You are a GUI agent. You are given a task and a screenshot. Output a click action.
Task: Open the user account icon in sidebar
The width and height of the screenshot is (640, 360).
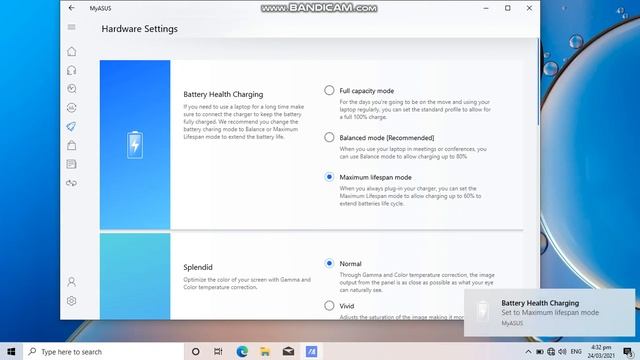71,282
